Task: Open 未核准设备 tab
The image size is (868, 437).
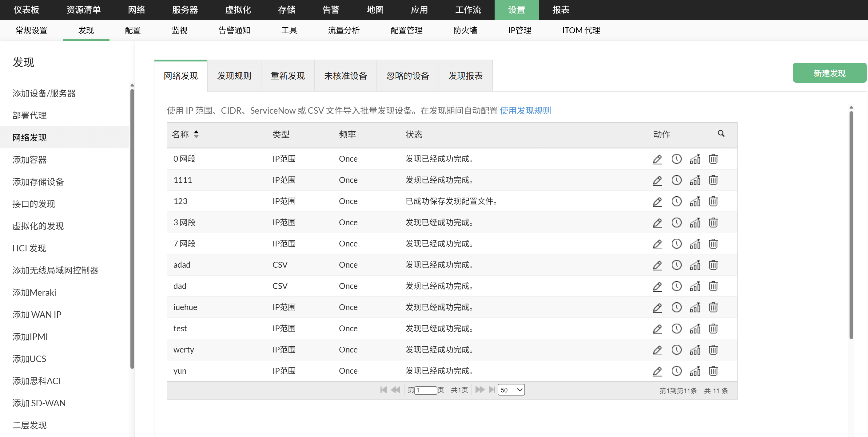Action: pyautogui.click(x=345, y=76)
